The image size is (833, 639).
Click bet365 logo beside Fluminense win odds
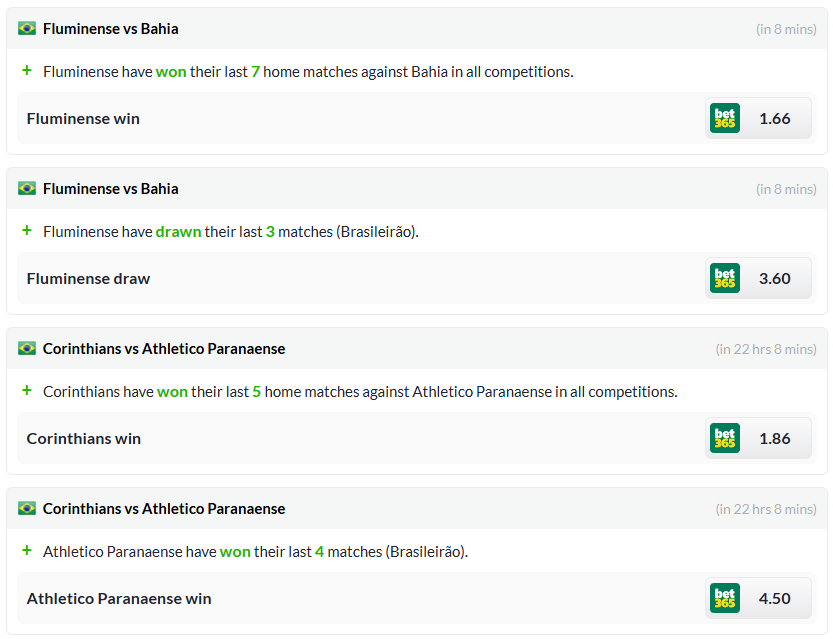tap(725, 118)
